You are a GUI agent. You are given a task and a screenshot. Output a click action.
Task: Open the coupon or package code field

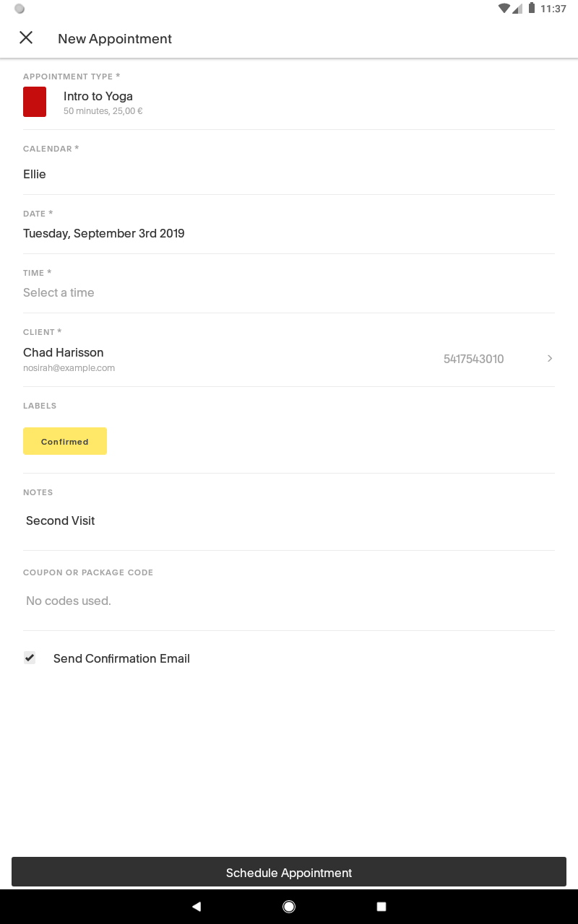289,601
